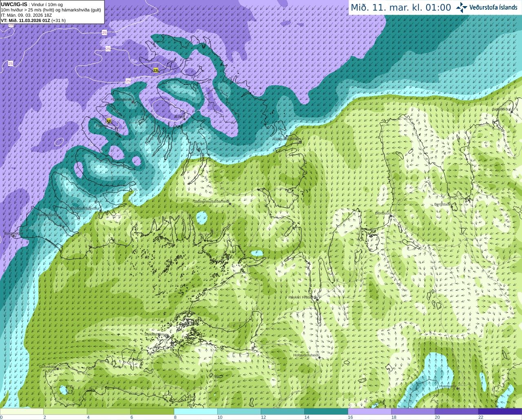
Task: Select the 18–20 m/s purple legend swatch
Action: (413, 411)
